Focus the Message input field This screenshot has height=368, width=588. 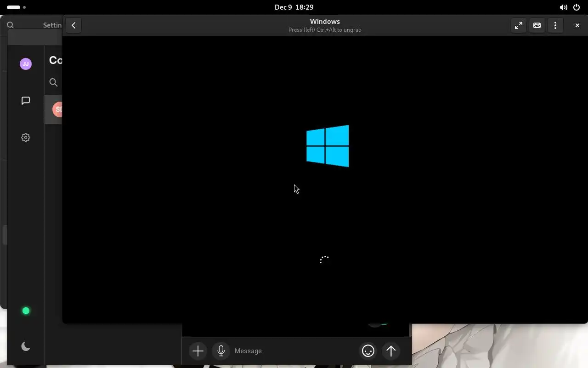(x=294, y=351)
